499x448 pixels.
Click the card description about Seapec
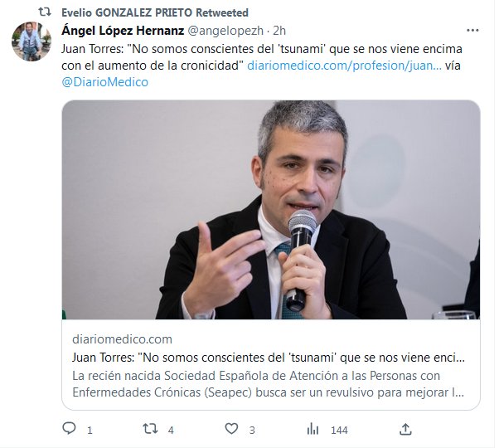coord(269,384)
